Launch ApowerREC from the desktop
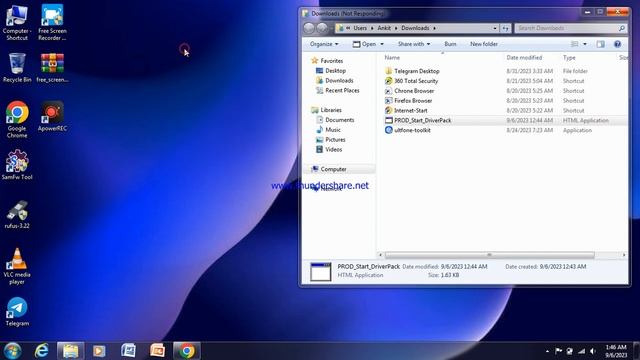The height and width of the screenshot is (360, 640). [52, 117]
